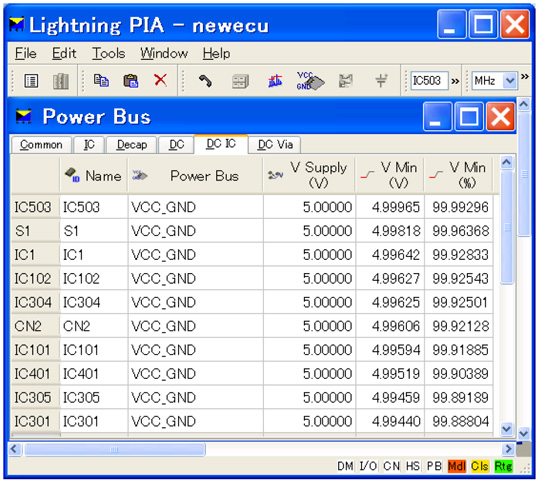This screenshot has height=482, width=540.
Task: Switch to the DC Via tab
Action: coord(275,145)
